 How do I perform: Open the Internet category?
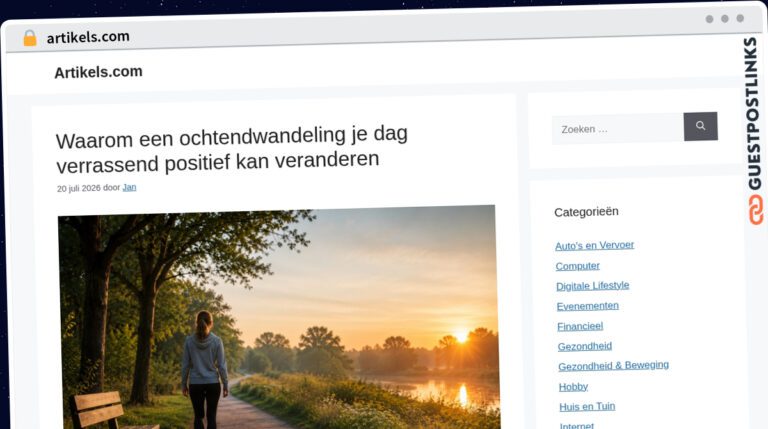(x=576, y=426)
